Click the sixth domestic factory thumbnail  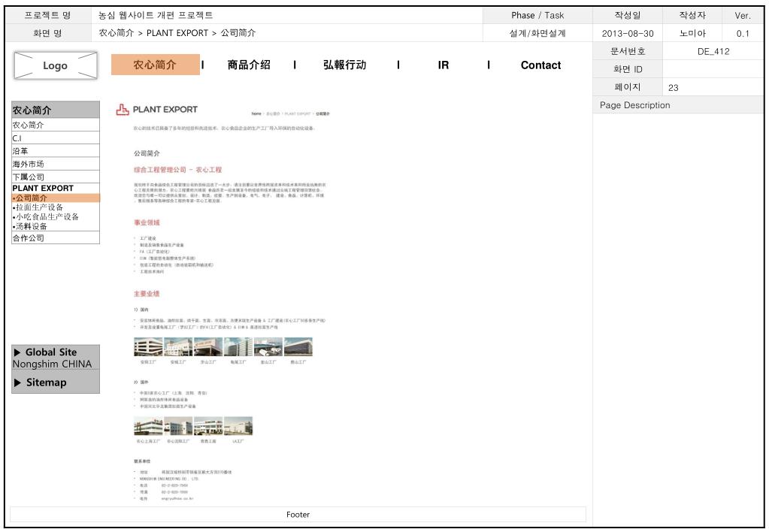[x=298, y=346]
